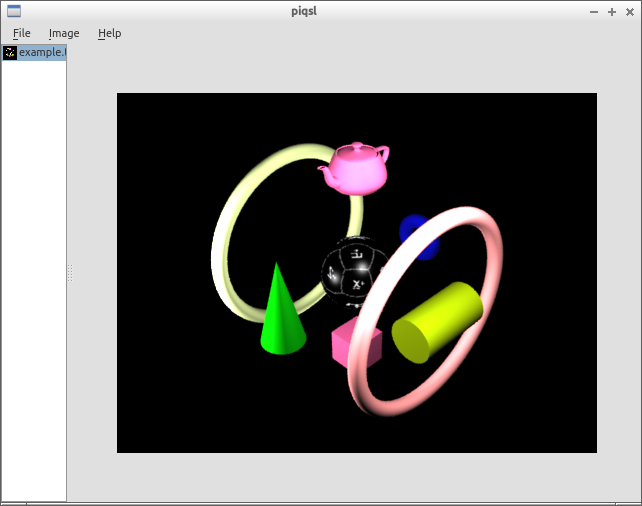Open the File menu

point(22,33)
